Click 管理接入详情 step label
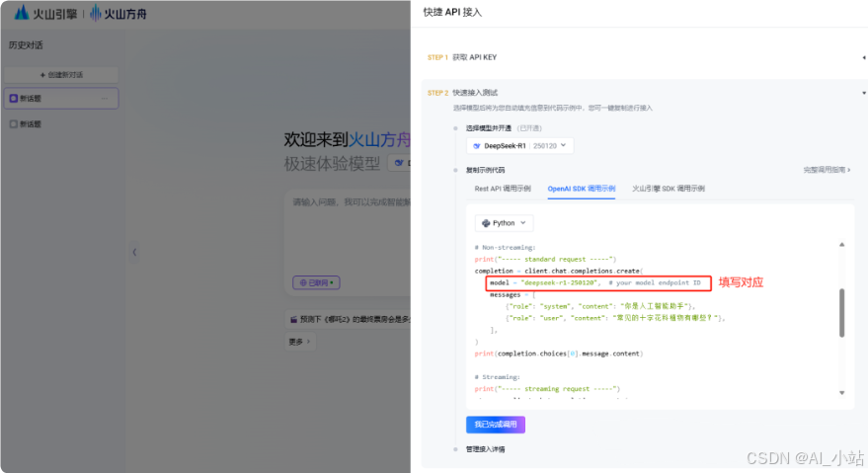Screen dimensions: 868x473 pyautogui.click(x=486, y=449)
